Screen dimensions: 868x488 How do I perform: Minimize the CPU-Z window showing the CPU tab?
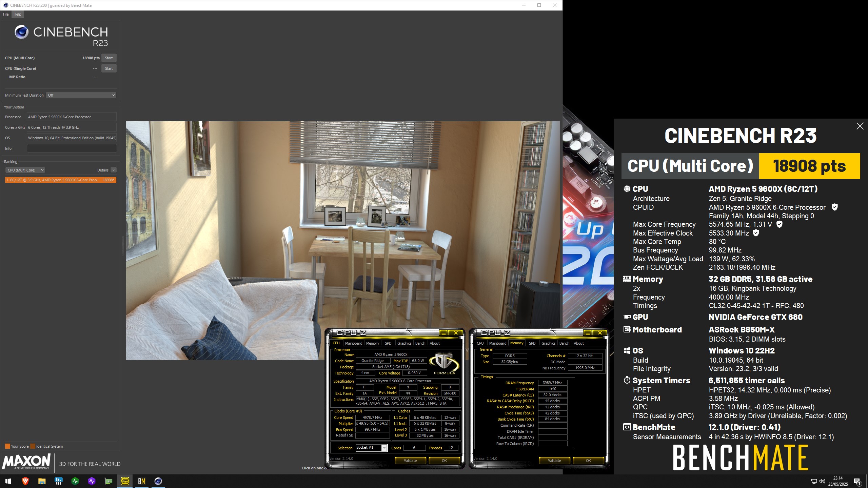443,333
